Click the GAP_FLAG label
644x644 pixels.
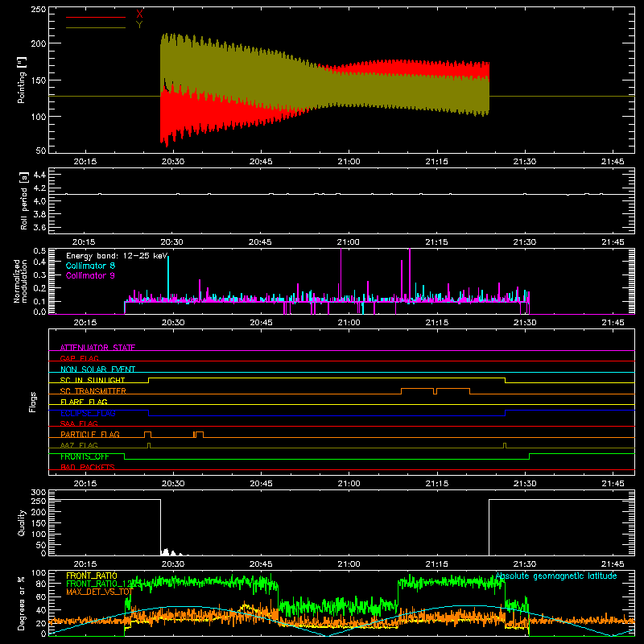click(79, 358)
